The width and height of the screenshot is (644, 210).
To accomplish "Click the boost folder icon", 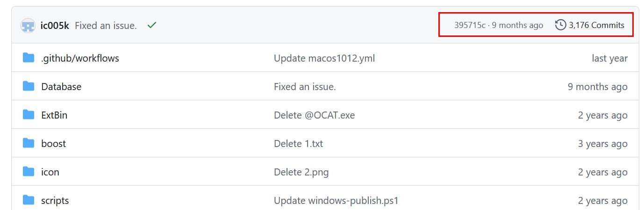I will pos(29,143).
